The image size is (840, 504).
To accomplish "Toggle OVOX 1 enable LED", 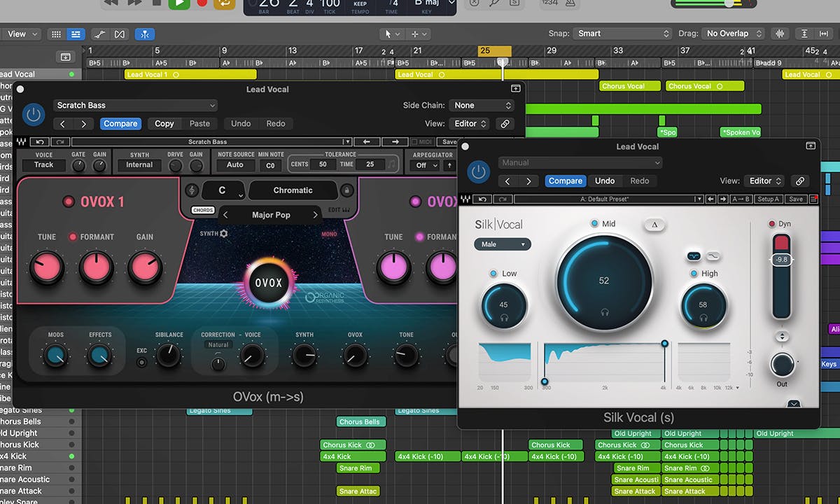I will [69, 202].
